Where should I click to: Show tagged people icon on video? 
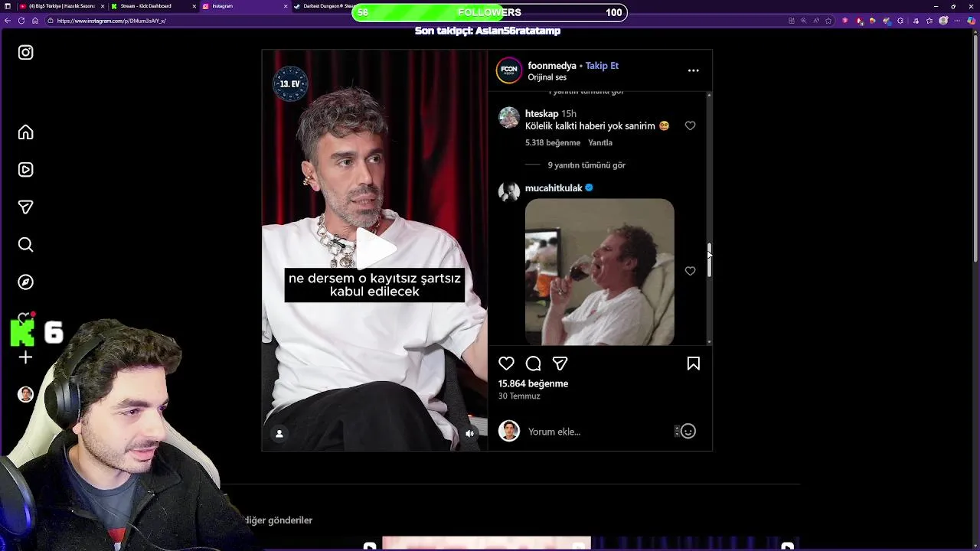coord(279,434)
